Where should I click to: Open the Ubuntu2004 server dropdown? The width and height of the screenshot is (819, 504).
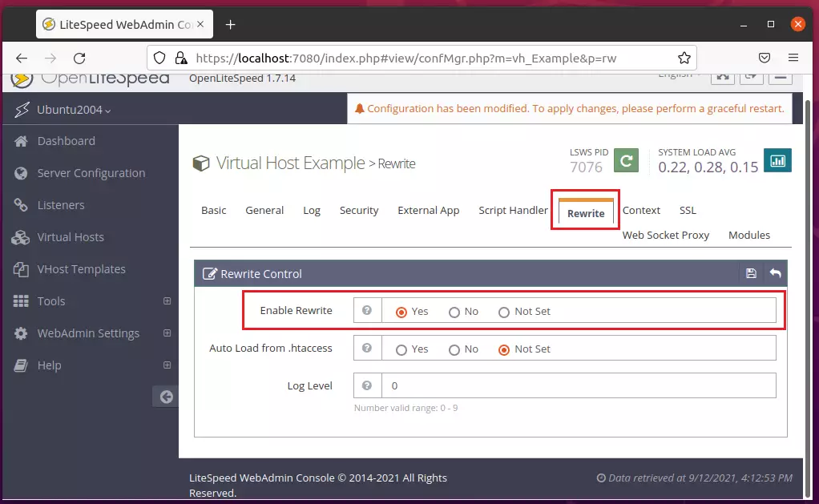pos(73,110)
